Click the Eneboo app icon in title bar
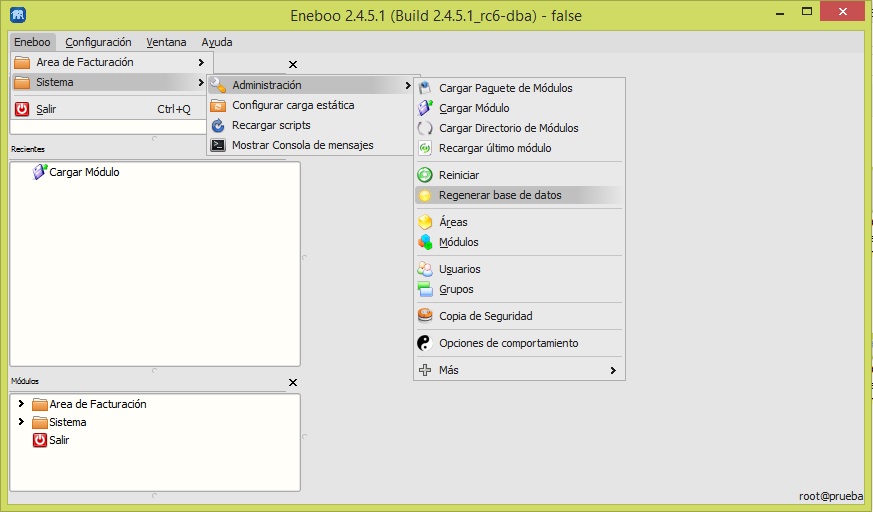Image resolution: width=873 pixels, height=512 pixels. point(18,14)
